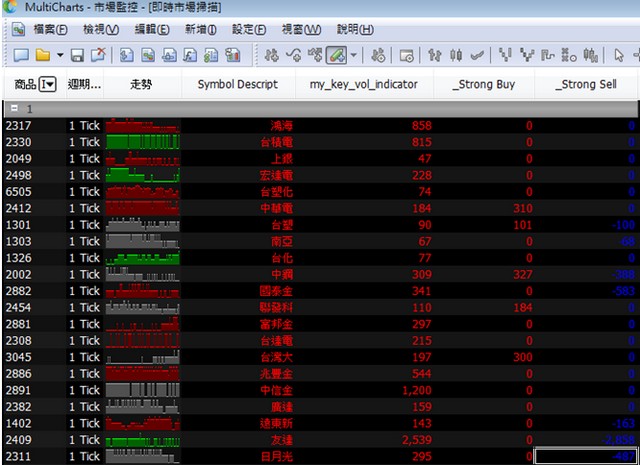Click the highlighted green pen toolbar icon
Image resolution: width=640 pixels, height=465 pixels.
click(336, 55)
